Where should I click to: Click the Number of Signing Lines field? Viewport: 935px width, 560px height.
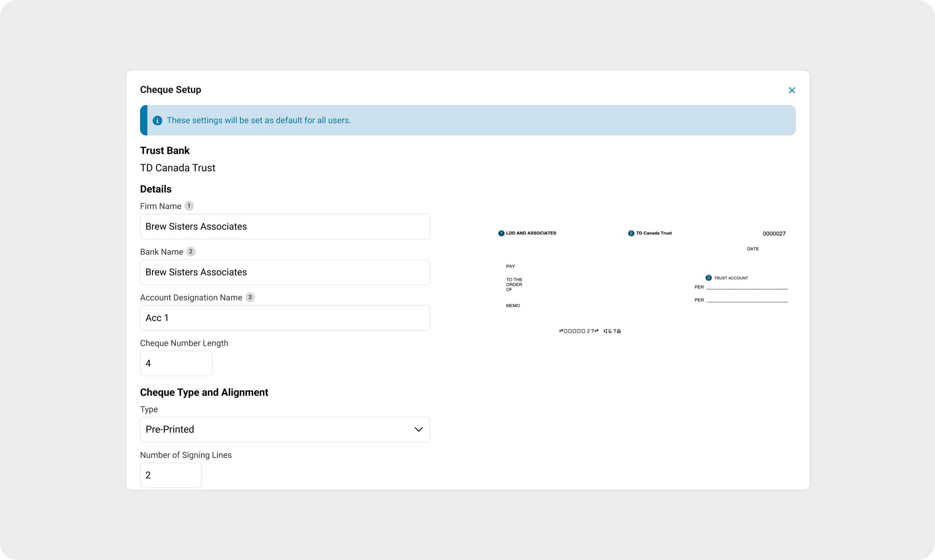pyautogui.click(x=171, y=475)
